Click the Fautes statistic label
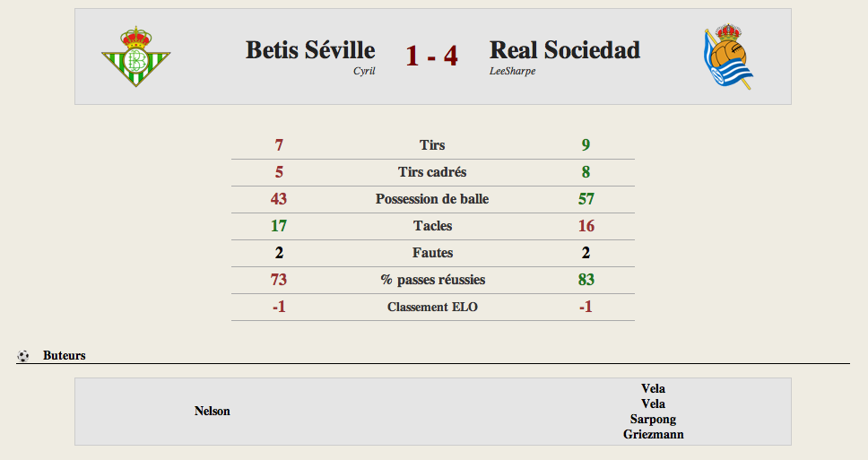Image resolution: width=868 pixels, height=460 pixels. click(432, 253)
